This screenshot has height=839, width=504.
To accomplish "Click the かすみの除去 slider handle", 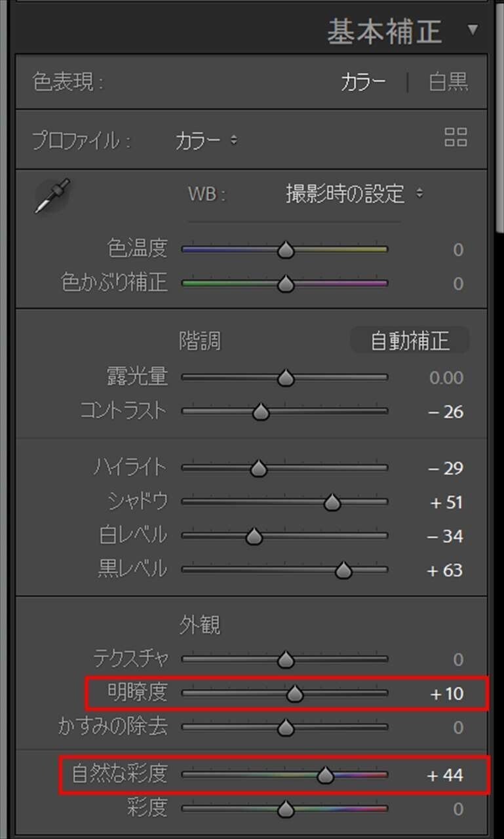I will click(286, 727).
